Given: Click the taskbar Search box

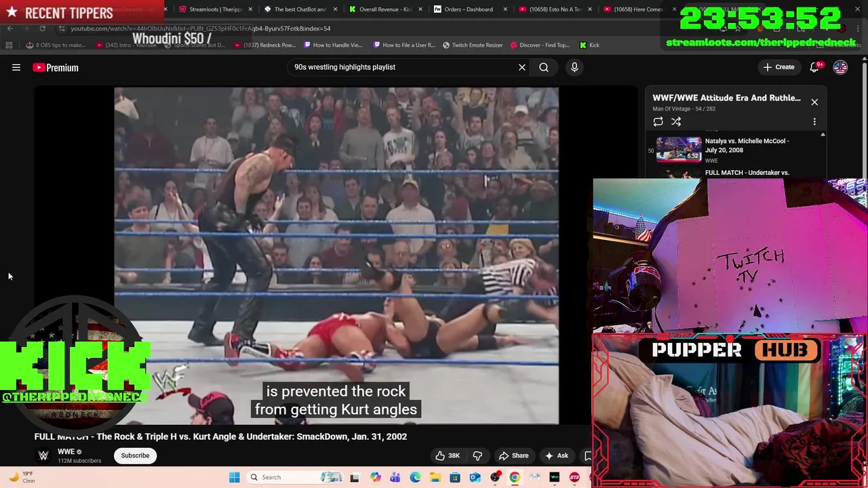Looking at the screenshot, I should [296, 477].
